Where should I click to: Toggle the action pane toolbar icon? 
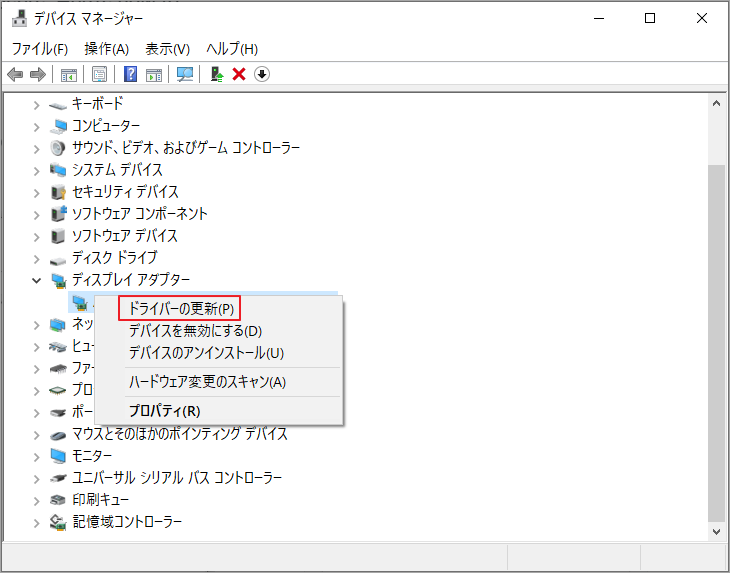click(154, 74)
